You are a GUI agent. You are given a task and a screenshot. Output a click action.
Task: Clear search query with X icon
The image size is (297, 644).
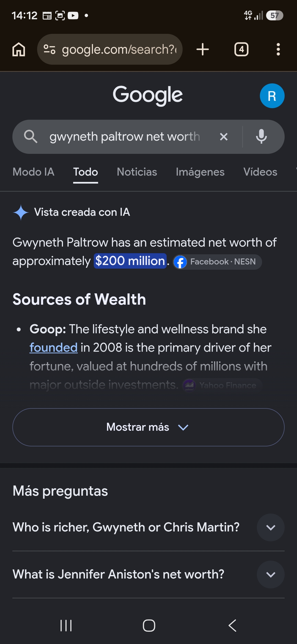(224, 137)
